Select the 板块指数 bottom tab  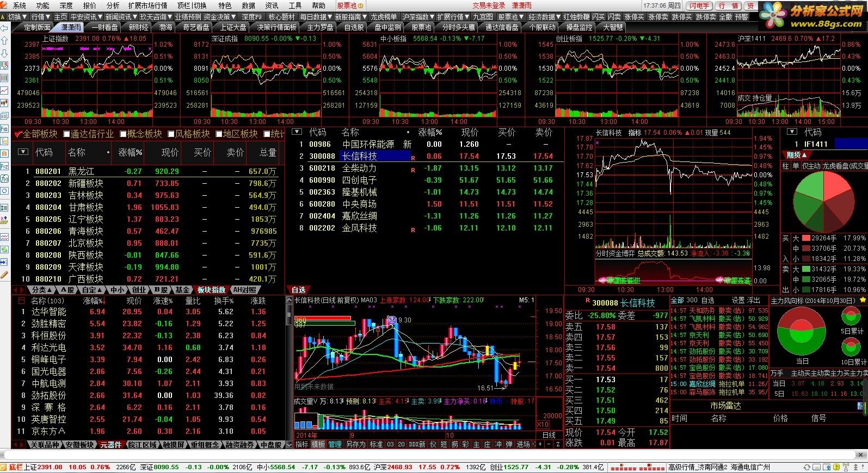pos(211,290)
